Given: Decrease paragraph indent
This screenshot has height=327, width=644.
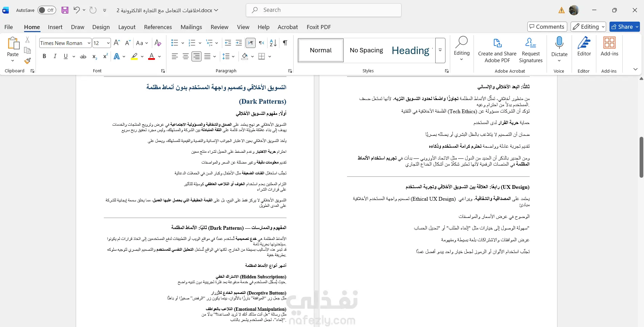Looking at the screenshot, I should click(228, 43).
